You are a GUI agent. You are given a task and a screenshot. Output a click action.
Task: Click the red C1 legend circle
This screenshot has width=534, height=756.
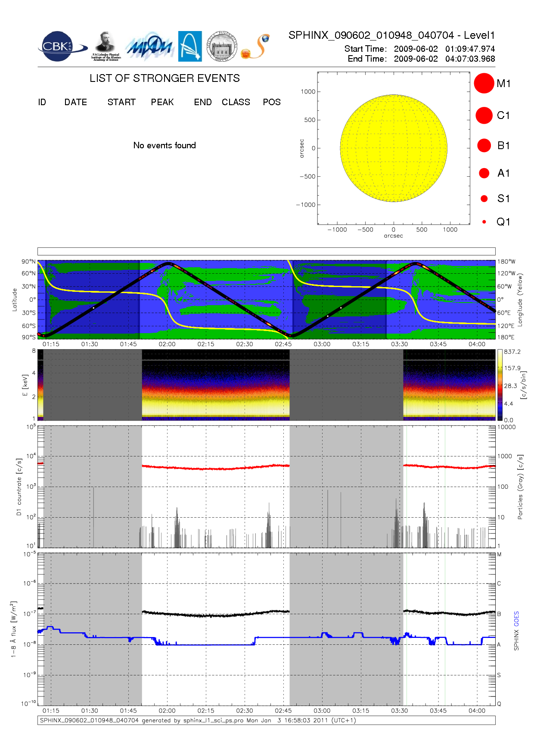click(484, 116)
